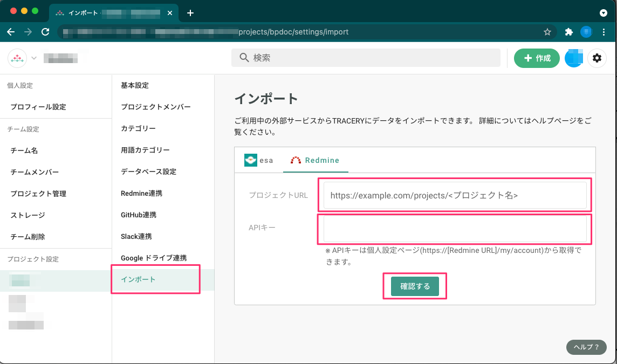
Task: Reload the page using the refresh icon
Action: coord(45,32)
